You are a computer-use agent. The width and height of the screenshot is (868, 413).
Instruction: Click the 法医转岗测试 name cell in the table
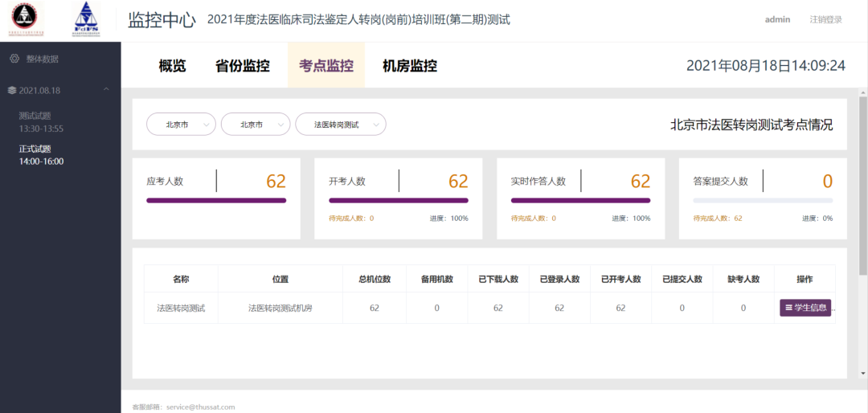point(181,308)
